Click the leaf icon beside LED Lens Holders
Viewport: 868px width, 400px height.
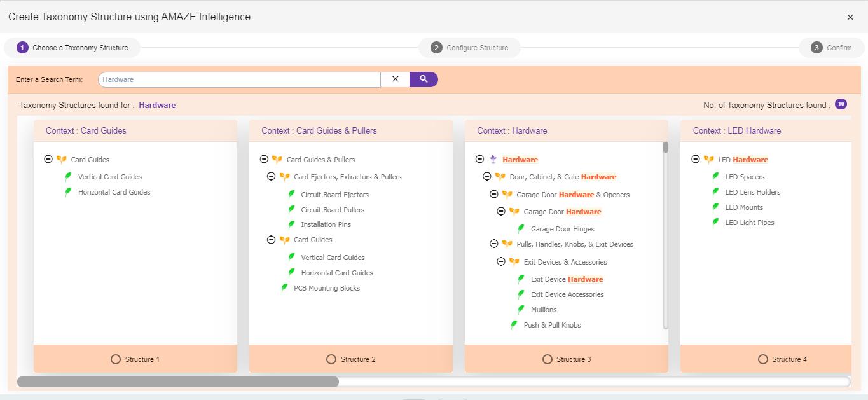click(x=716, y=192)
